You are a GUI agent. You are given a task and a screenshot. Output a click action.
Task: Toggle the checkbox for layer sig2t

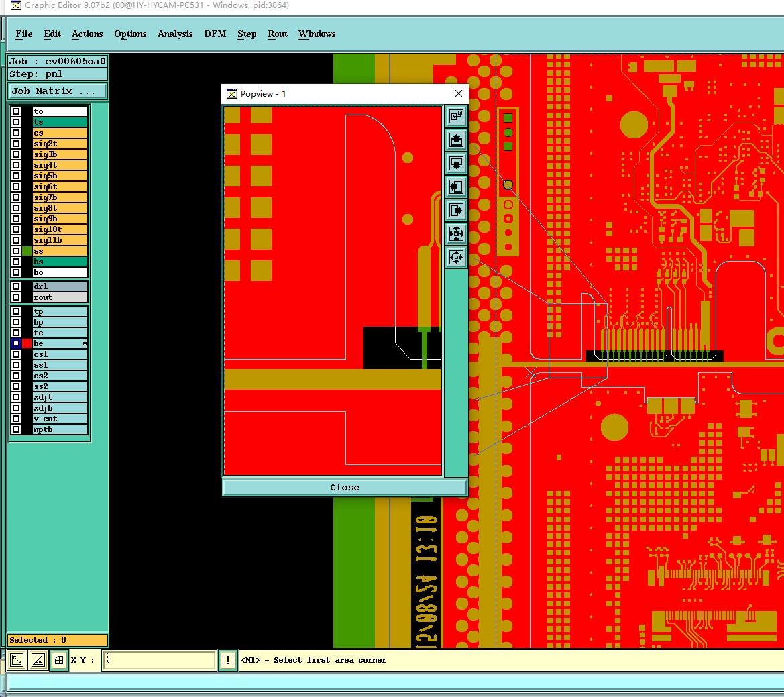pyautogui.click(x=16, y=144)
